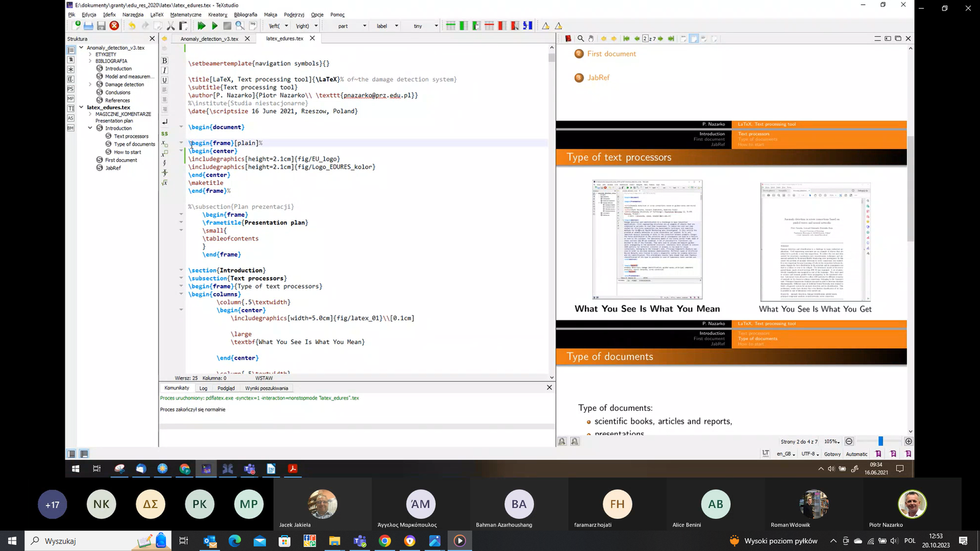Toggle bold formatting button in editor sidebar
Screen dimensions: 980x551
[x=164, y=61]
